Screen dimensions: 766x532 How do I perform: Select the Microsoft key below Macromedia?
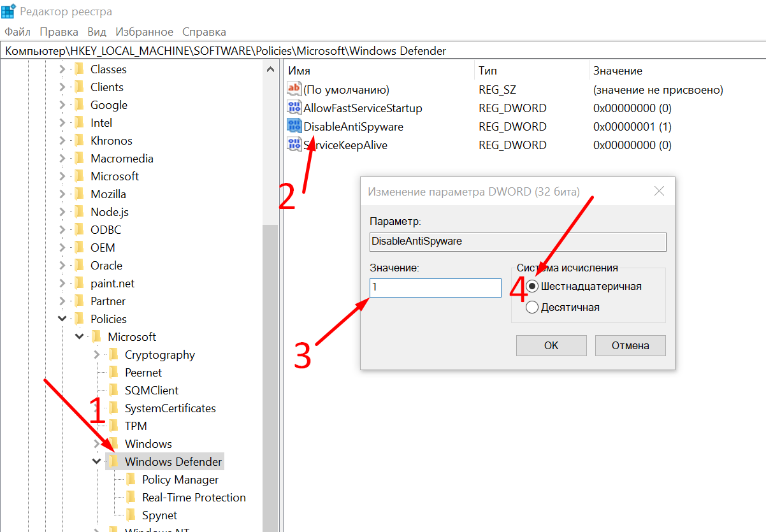(115, 176)
